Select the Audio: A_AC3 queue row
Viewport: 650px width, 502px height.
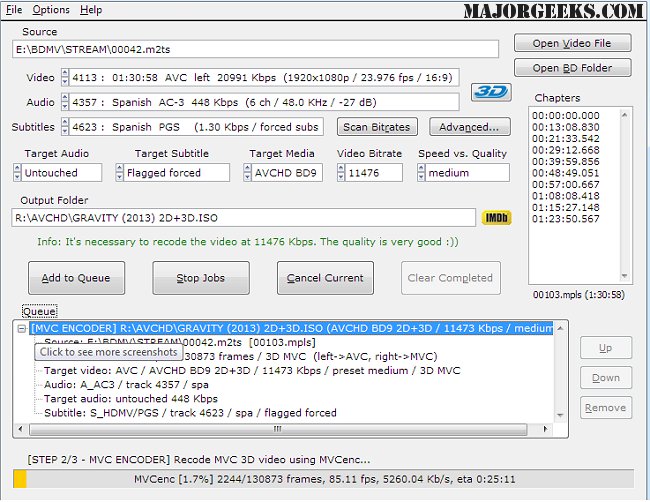coord(126,385)
